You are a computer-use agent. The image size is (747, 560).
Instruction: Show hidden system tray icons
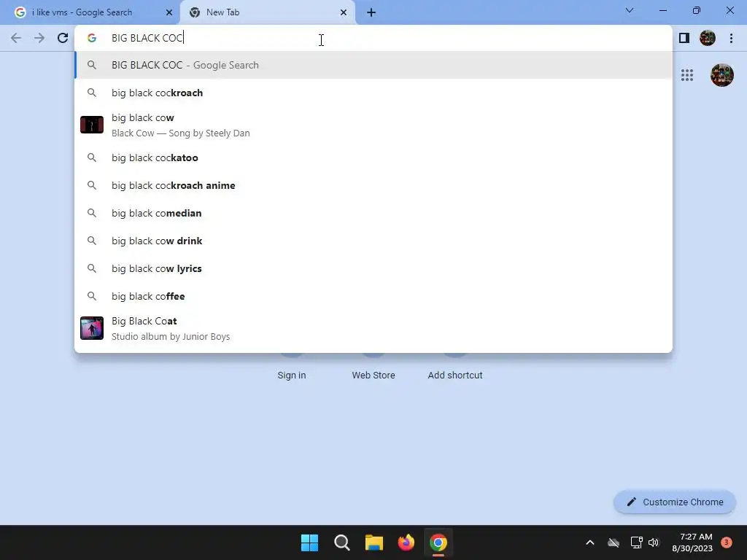coord(589,542)
